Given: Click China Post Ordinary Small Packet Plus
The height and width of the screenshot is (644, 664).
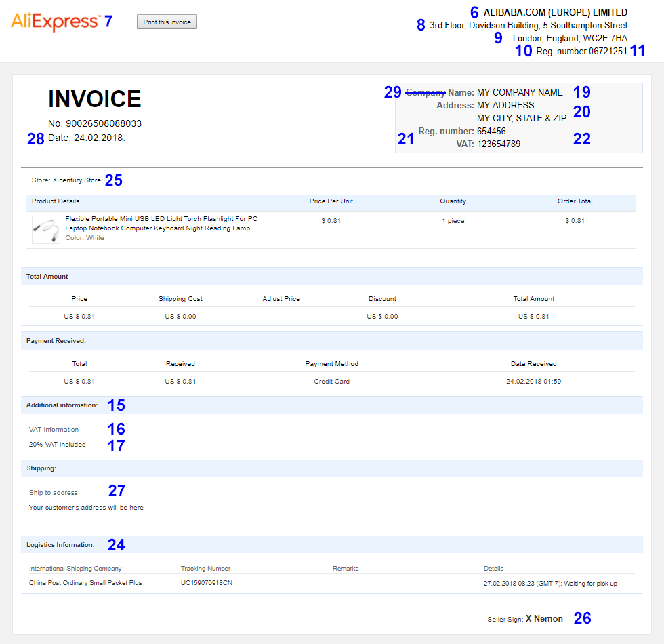Looking at the screenshot, I should pos(85,583).
